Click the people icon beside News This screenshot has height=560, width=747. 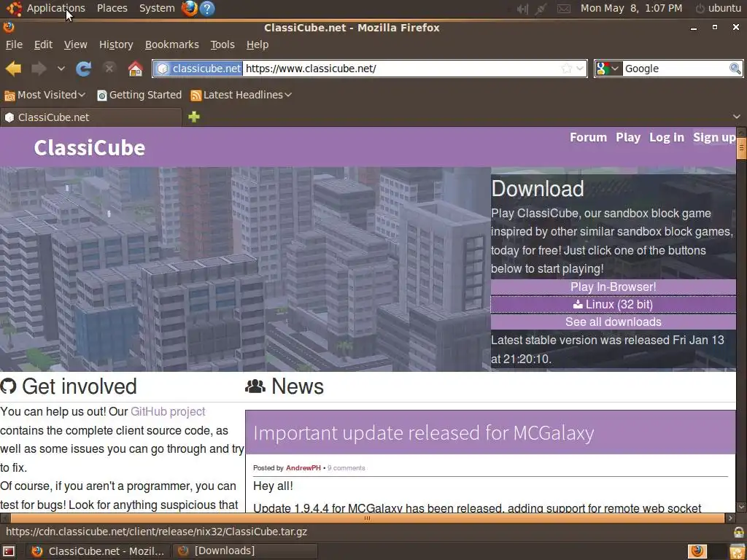(x=255, y=386)
